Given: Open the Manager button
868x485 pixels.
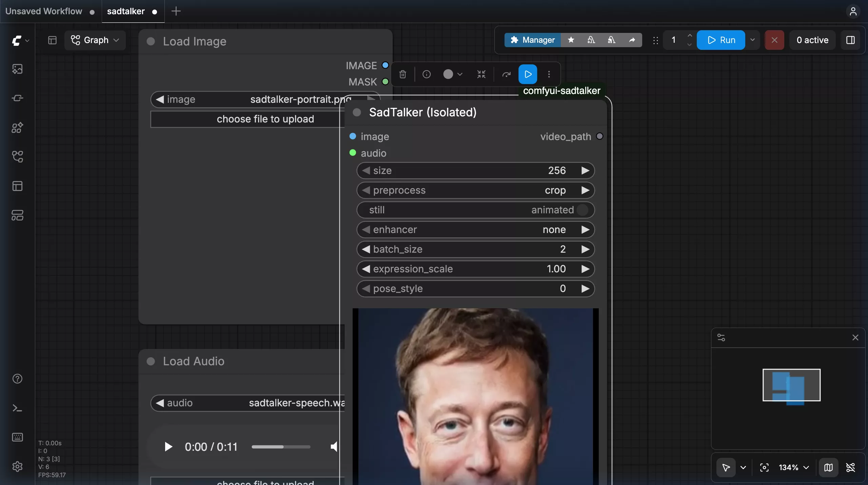Looking at the screenshot, I should point(532,40).
